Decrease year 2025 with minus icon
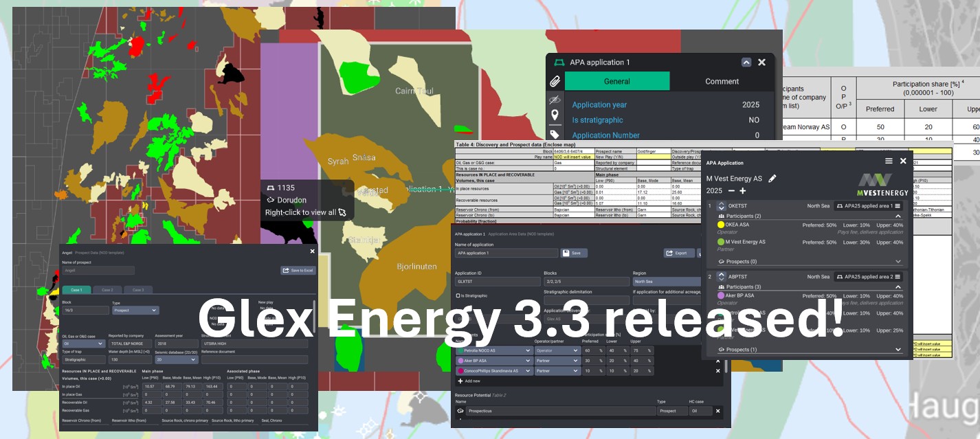 click(x=731, y=190)
